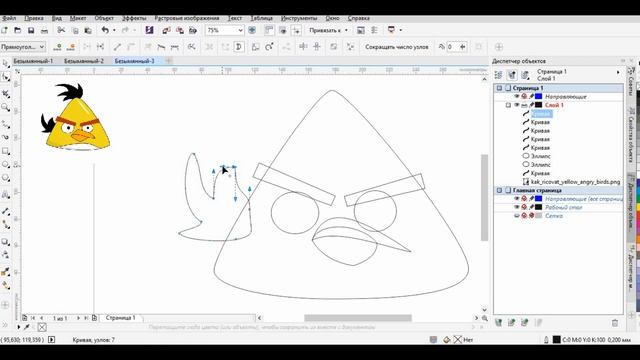
Task: Click the Paste icon in toolbar
Action: click(88, 30)
